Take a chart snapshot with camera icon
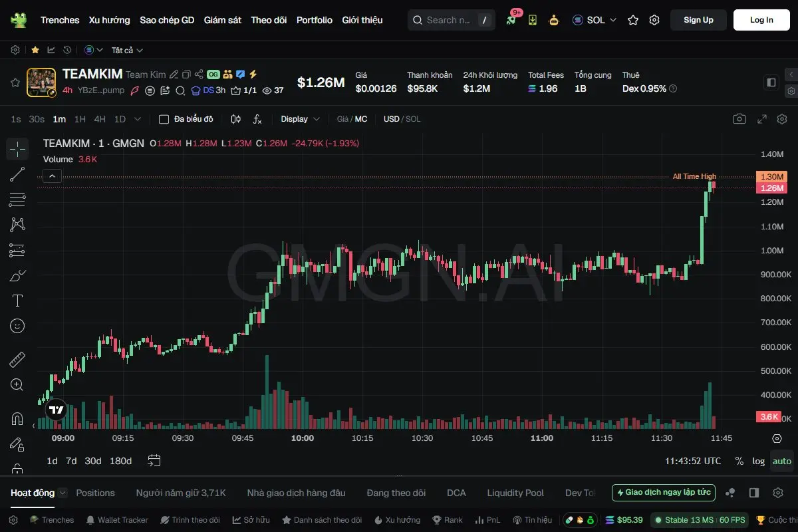Image resolution: width=798 pixels, height=532 pixels. tap(739, 119)
